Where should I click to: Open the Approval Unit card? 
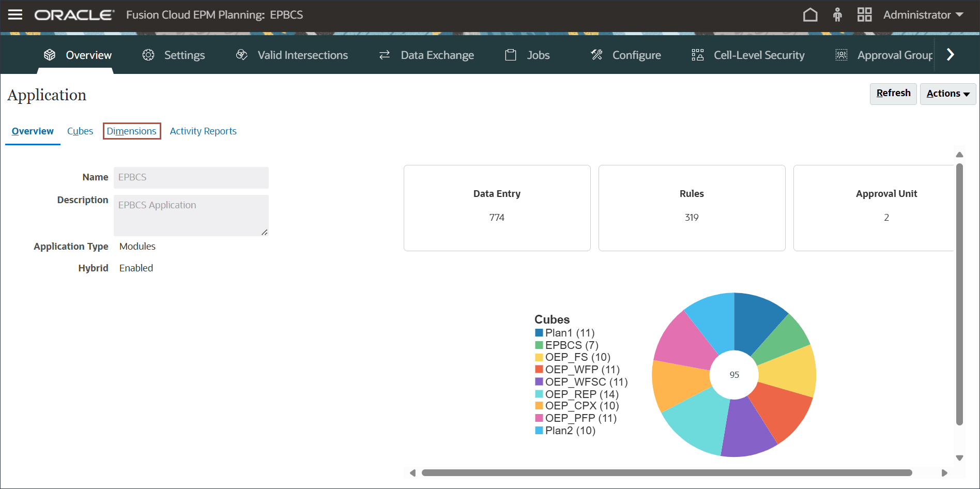click(874, 208)
